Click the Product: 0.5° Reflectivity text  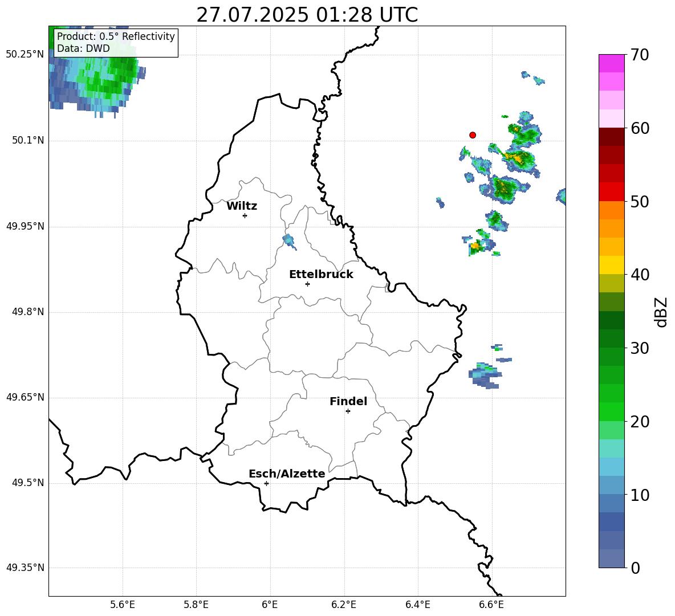(116, 36)
